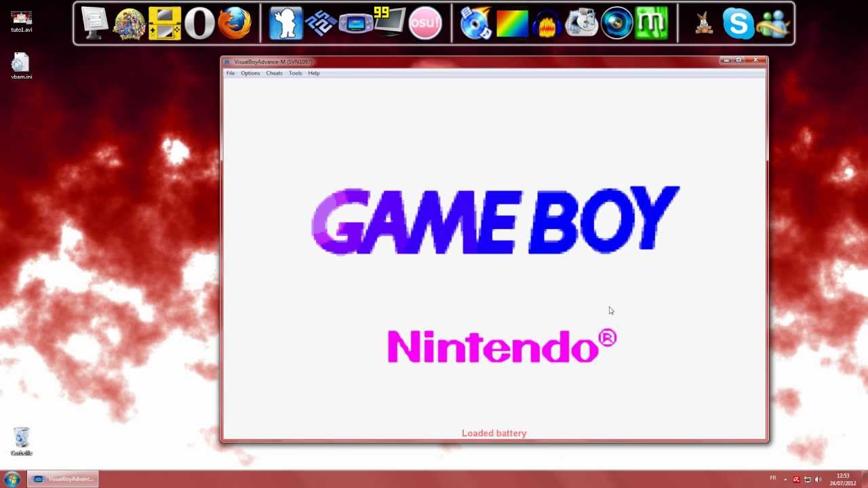Open Avira antivirus tray icon
868x488 pixels.
coord(796,479)
